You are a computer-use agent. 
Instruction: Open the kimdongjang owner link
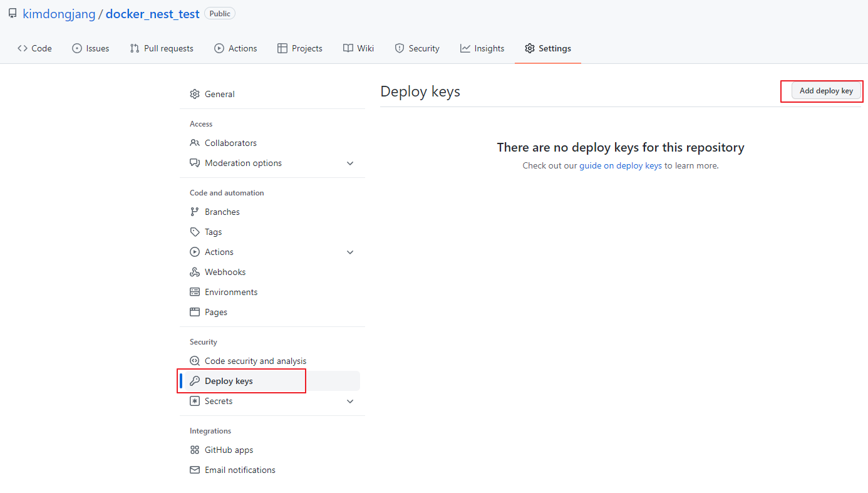[59, 14]
